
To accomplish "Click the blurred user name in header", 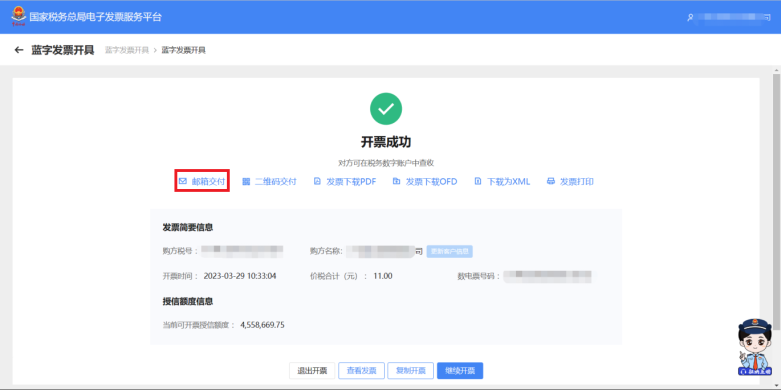I will pos(733,17).
